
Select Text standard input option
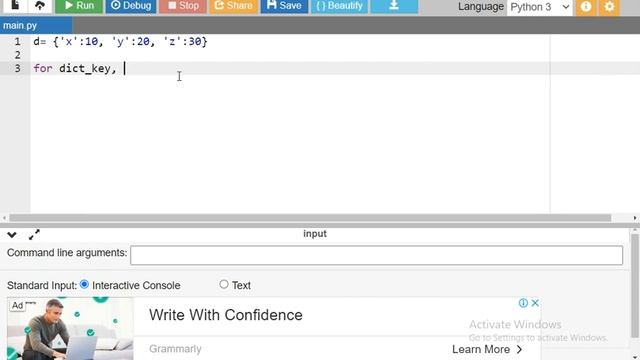point(224,284)
